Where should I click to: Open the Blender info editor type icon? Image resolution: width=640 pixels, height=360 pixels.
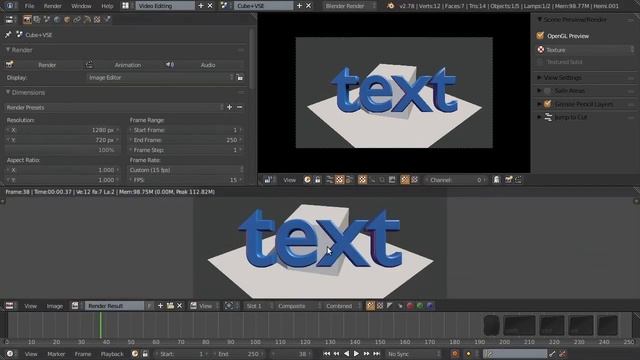pos(10,6)
